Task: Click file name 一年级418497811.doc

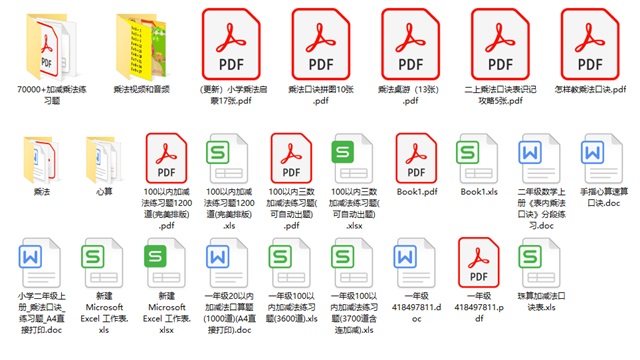Action: (x=416, y=307)
